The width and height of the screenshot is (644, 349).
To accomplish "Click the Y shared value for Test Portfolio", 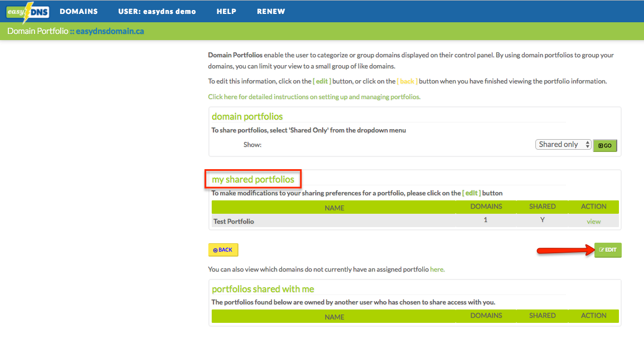I will point(542,220).
